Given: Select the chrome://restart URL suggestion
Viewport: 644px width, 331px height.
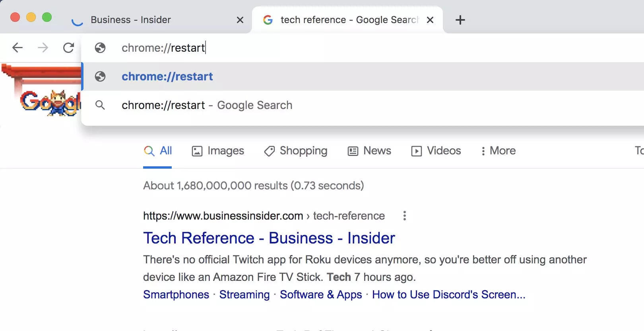Looking at the screenshot, I should click(x=167, y=76).
